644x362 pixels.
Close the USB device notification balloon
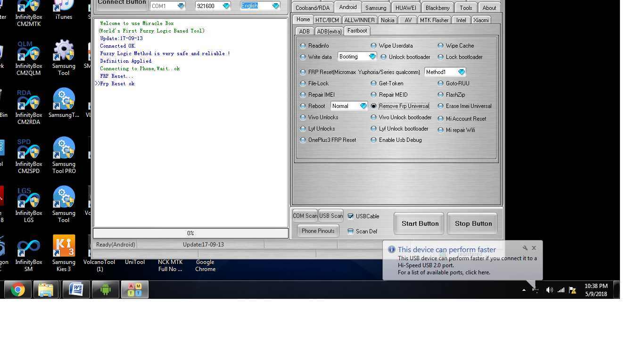pos(534,248)
